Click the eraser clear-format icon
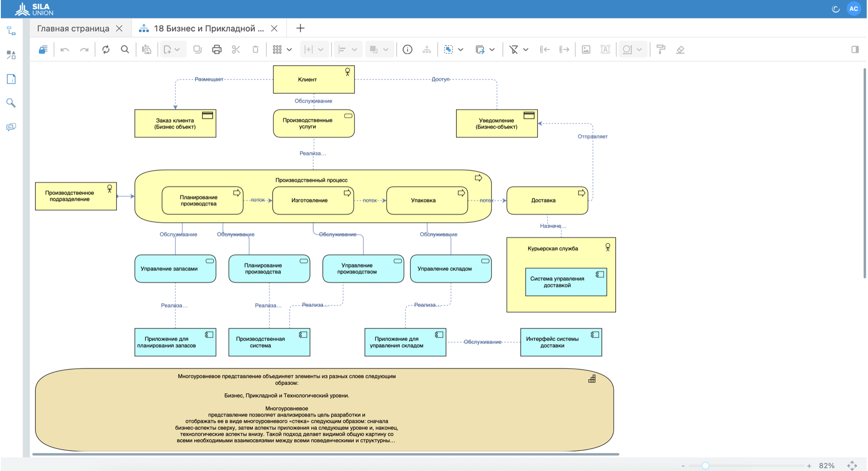Screen dimensions: 868x471 [680, 50]
